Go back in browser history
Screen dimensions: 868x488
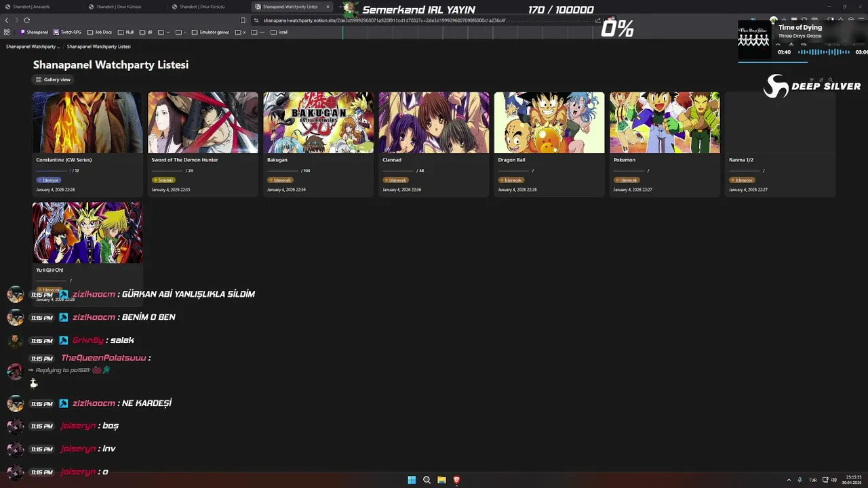pos(7,20)
